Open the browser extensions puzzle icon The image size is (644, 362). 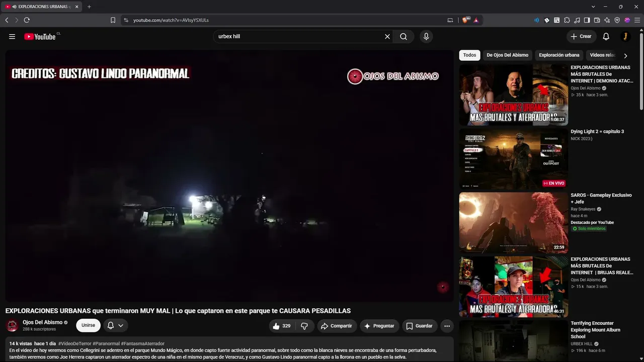point(567,20)
